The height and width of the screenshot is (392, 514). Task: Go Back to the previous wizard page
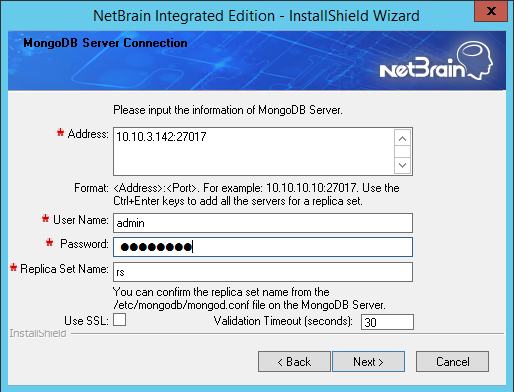pyautogui.click(x=294, y=361)
